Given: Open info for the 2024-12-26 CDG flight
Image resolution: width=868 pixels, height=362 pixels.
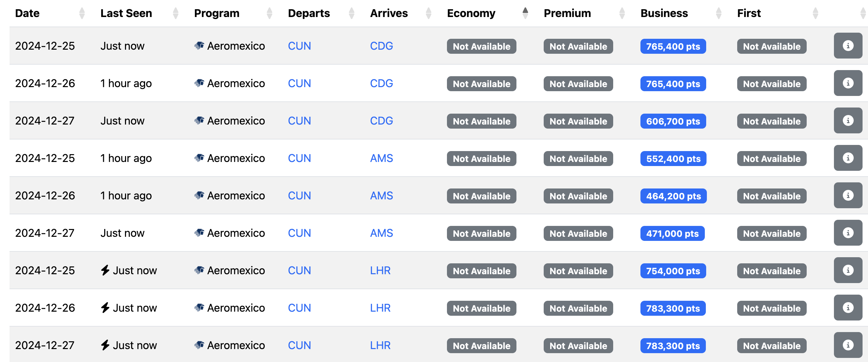Looking at the screenshot, I should click(848, 83).
